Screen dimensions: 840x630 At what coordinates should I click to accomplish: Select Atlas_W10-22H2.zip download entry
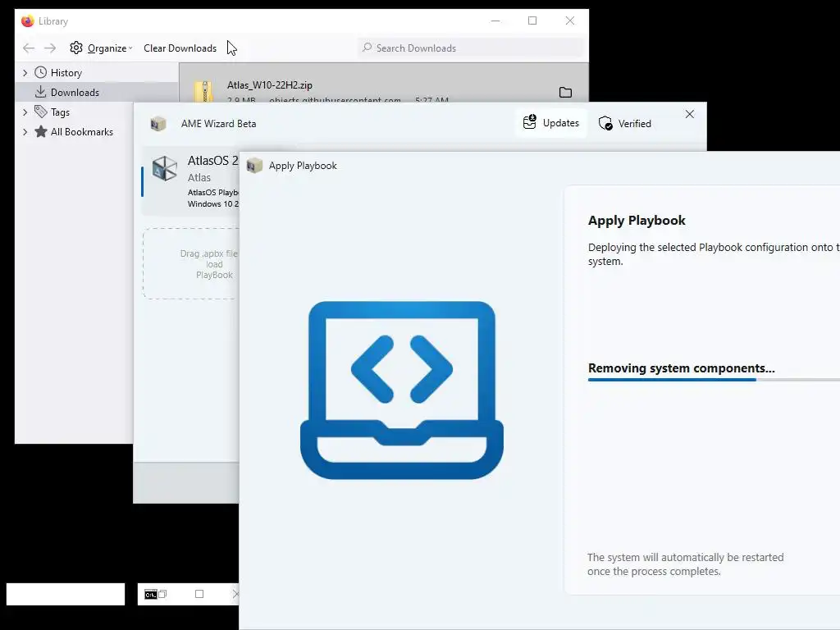pyautogui.click(x=384, y=83)
